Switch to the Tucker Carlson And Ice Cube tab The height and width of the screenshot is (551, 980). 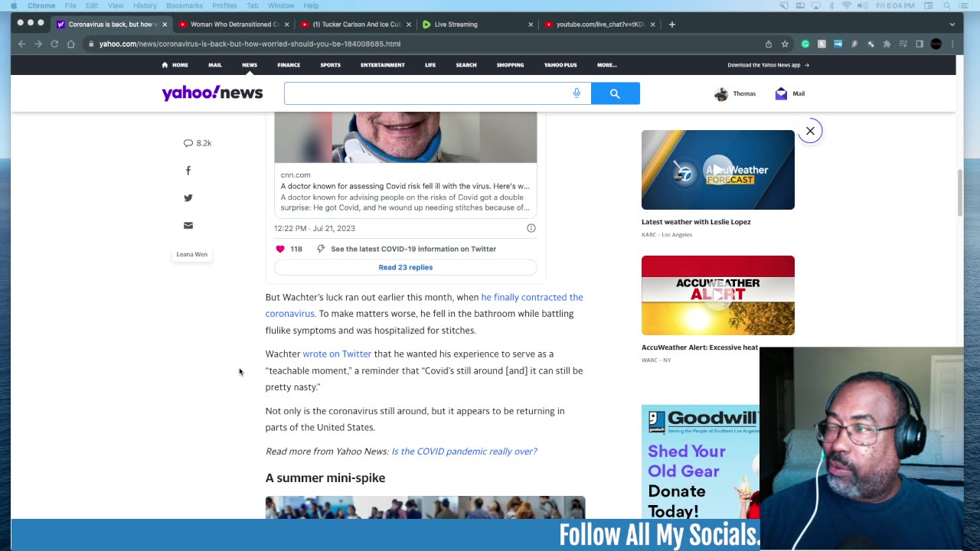(x=356, y=24)
